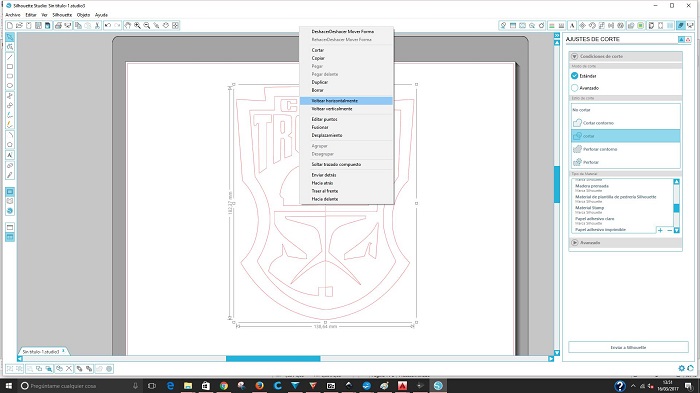Choose Duplicar from context menu
This screenshot has height=393, width=700.
346,82
